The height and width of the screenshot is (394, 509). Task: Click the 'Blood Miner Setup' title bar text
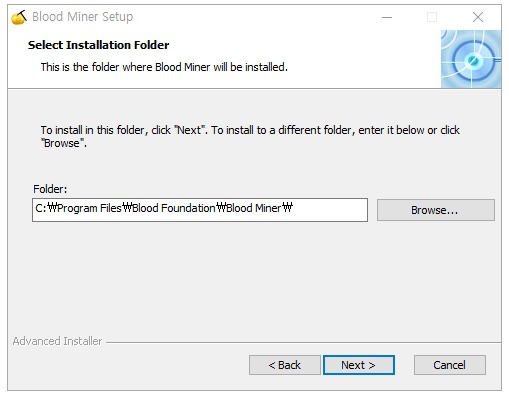82,17
